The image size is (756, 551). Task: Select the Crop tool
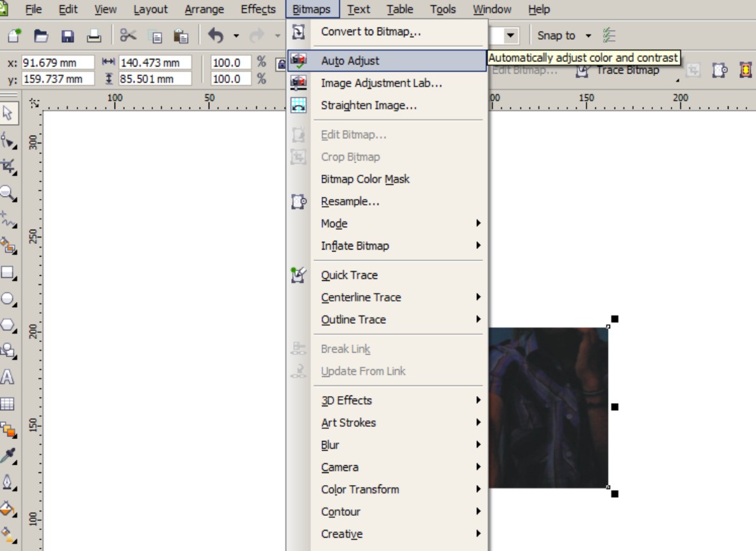8,167
